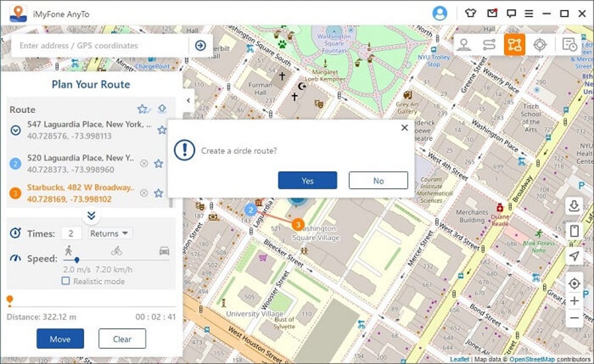594x364 pixels.
Task: Confirm circle route with Yes
Action: (x=307, y=181)
